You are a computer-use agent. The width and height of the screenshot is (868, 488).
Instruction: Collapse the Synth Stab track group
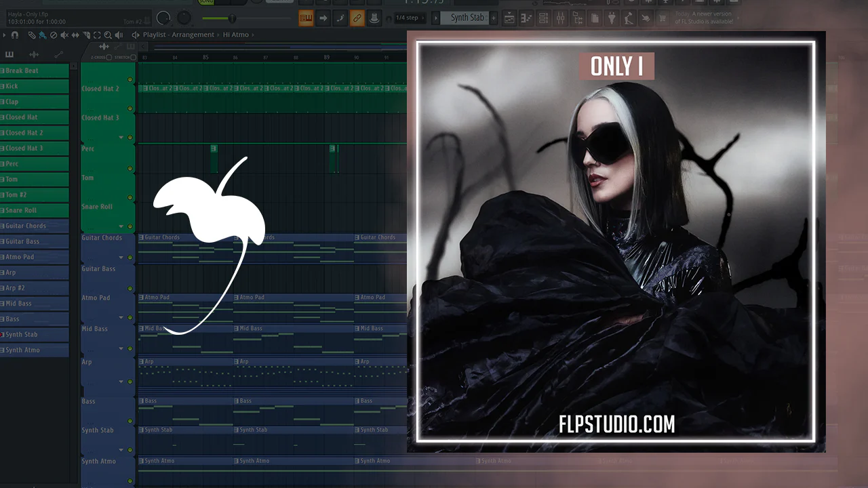coord(121,449)
